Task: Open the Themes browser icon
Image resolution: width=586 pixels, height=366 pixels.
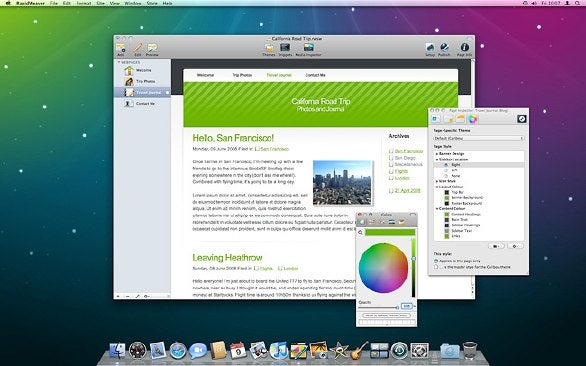Action: click(x=269, y=49)
